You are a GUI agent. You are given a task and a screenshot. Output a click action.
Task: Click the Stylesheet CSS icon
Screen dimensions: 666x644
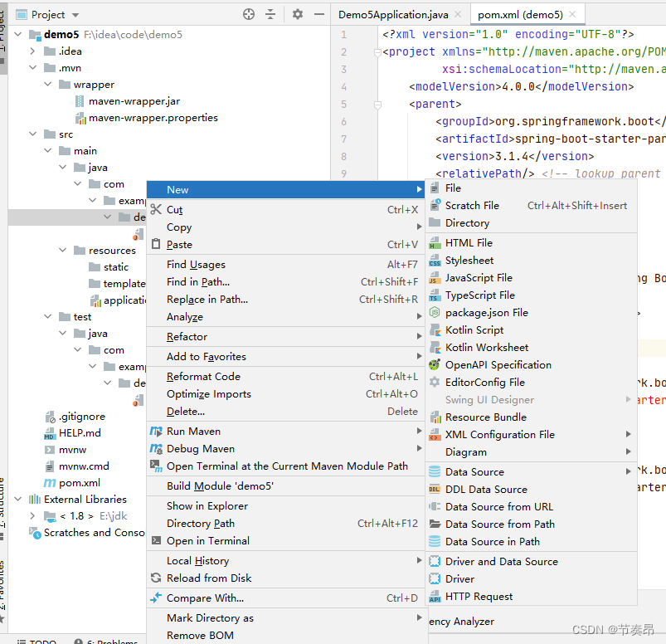point(435,260)
